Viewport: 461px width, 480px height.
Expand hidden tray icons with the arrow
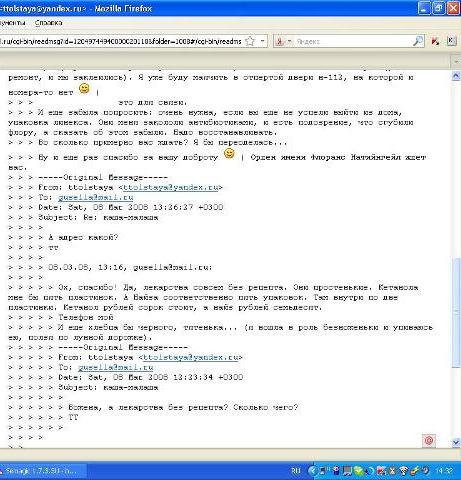pyautogui.click(x=312, y=471)
